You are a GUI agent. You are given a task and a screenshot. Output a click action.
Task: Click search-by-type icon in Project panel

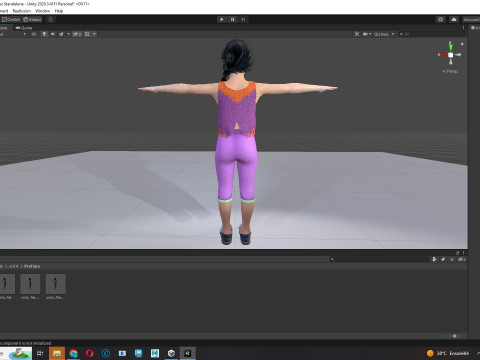tap(434, 259)
